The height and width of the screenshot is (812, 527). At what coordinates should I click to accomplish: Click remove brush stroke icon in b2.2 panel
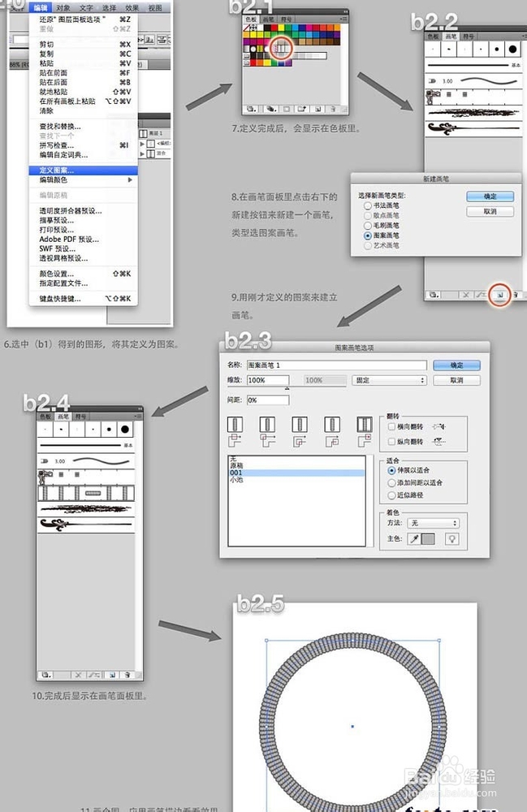coord(465,295)
